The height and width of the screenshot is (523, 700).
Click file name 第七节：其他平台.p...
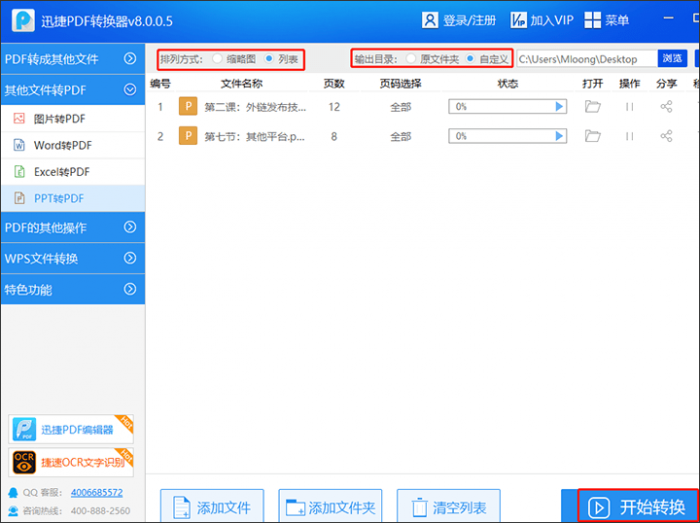point(254,136)
